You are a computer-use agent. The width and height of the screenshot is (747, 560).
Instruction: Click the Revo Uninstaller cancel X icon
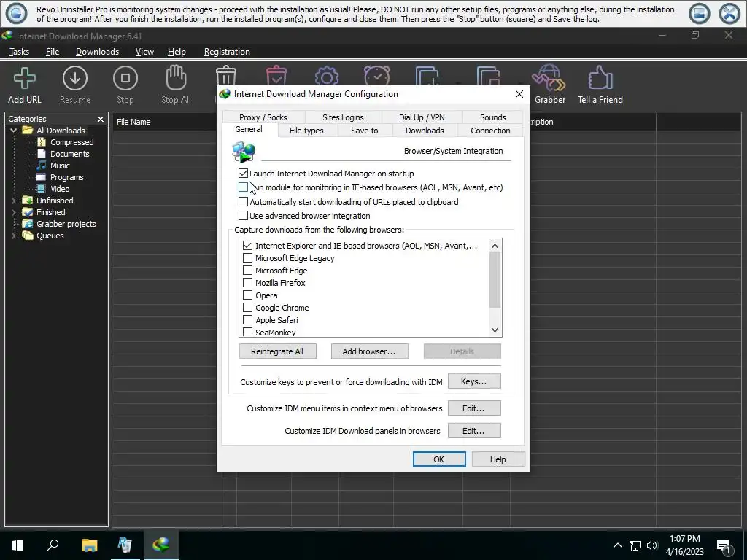(x=729, y=13)
